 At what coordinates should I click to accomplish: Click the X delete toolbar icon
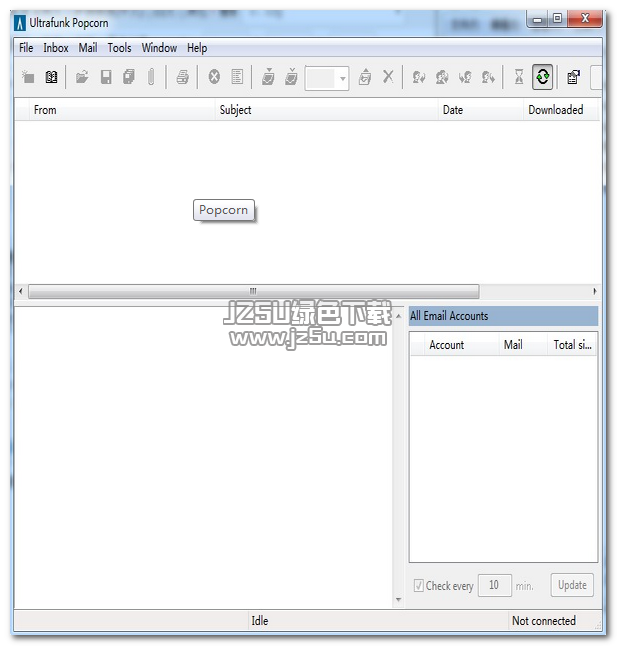(388, 77)
